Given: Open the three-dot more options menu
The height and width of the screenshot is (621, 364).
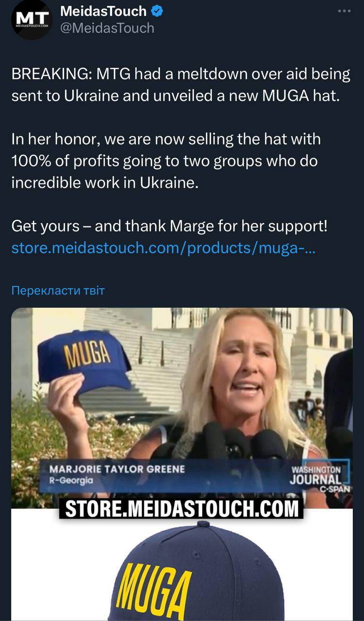Looking at the screenshot, I should pyautogui.click(x=344, y=11).
